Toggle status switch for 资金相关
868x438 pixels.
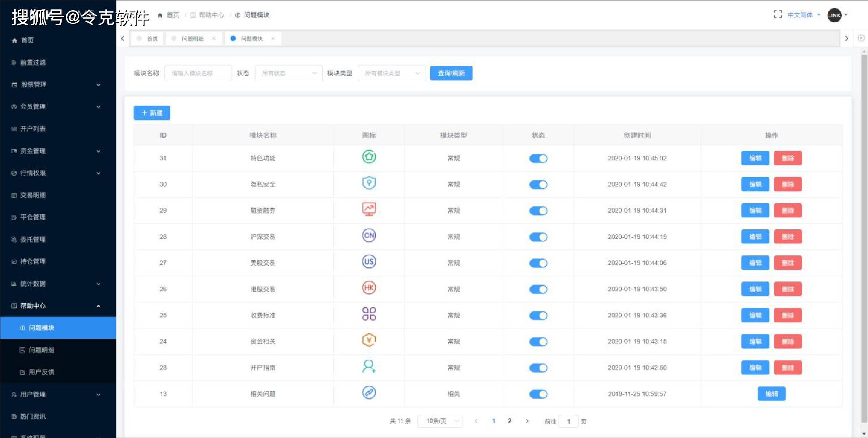(538, 342)
